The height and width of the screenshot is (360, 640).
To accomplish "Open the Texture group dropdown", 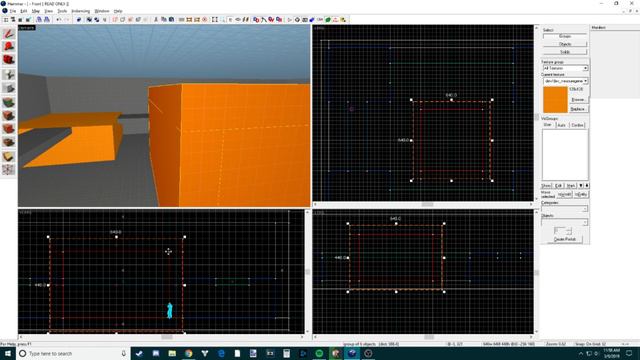I will click(565, 68).
